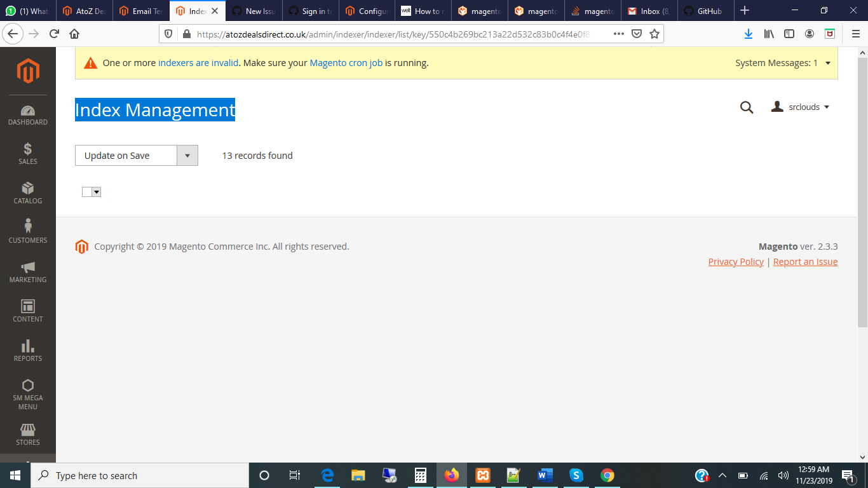
Task: Click the Magento logo in the sidebar
Action: coord(27,71)
